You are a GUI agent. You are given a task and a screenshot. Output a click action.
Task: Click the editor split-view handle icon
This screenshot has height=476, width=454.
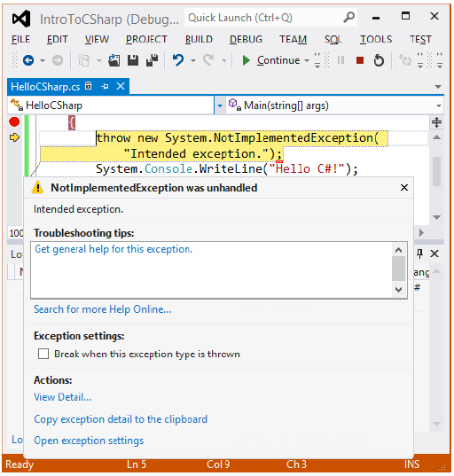tap(436, 122)
